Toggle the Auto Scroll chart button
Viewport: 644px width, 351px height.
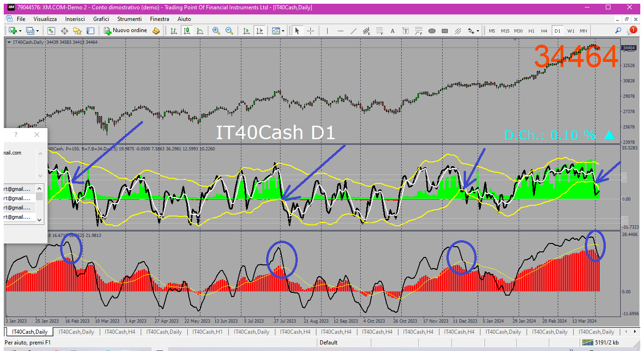click(x=247, y=31)
